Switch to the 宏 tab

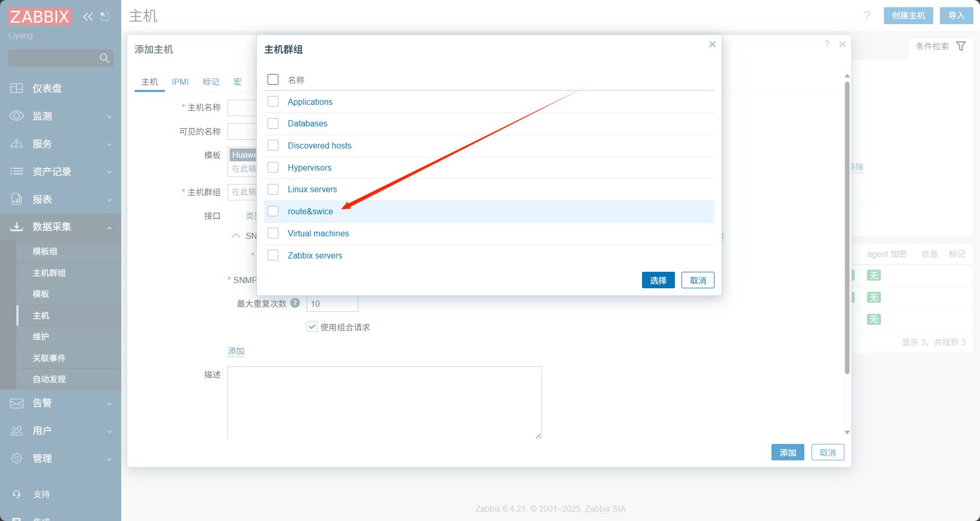tap(237, 82)
